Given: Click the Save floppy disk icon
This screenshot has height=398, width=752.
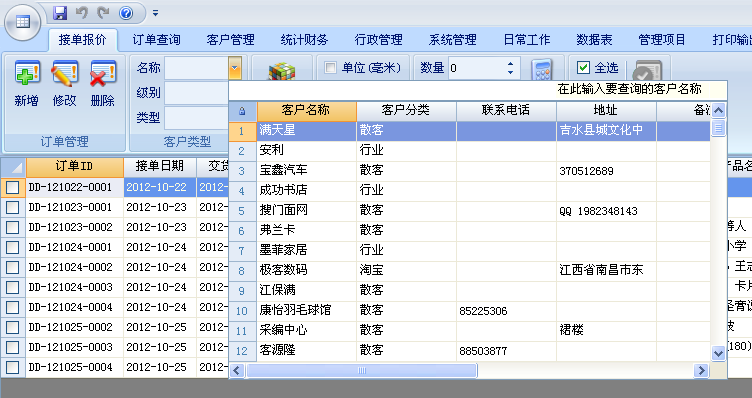Looking at the screenshot, I should pyautogui.click(x=60, y=13).
